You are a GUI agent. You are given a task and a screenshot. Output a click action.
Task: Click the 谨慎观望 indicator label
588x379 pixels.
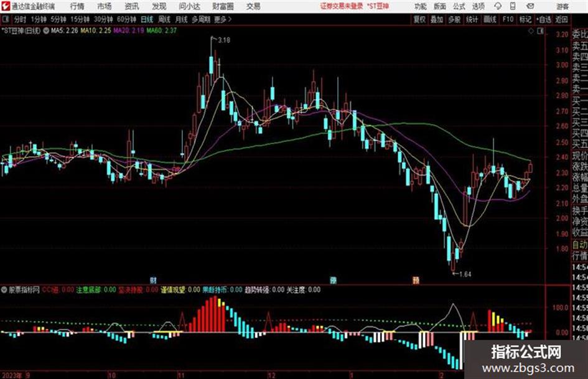pos(173,289)
